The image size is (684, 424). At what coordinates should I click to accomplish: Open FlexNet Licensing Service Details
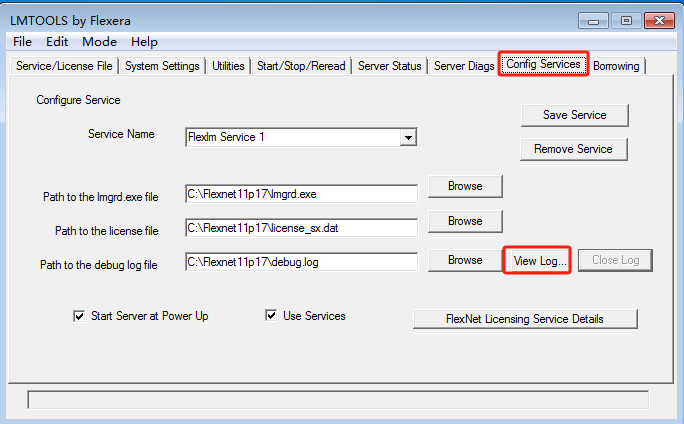coord(525,319)
